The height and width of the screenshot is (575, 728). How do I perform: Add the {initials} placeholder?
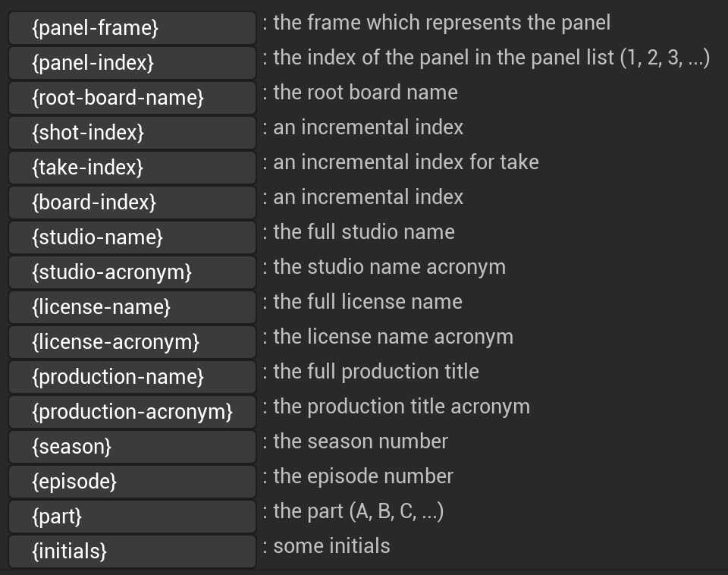coord(132,551)
